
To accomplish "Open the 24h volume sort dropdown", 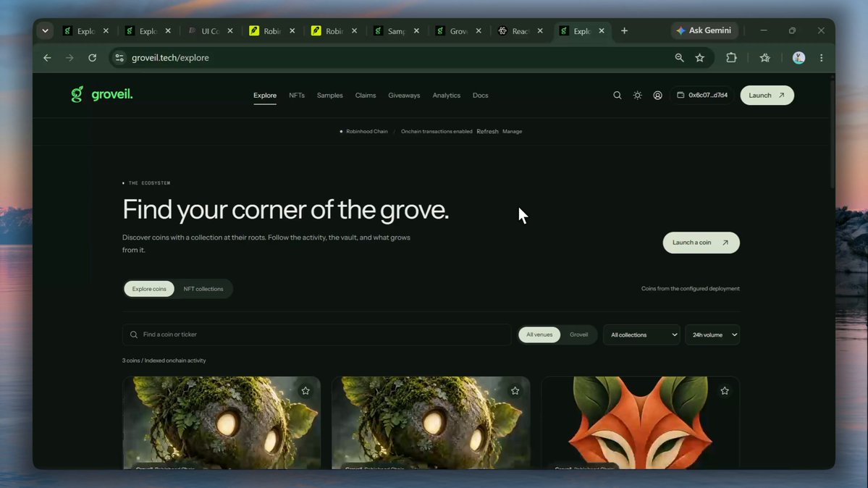I will pyautogui.click(x=712, y=335).
